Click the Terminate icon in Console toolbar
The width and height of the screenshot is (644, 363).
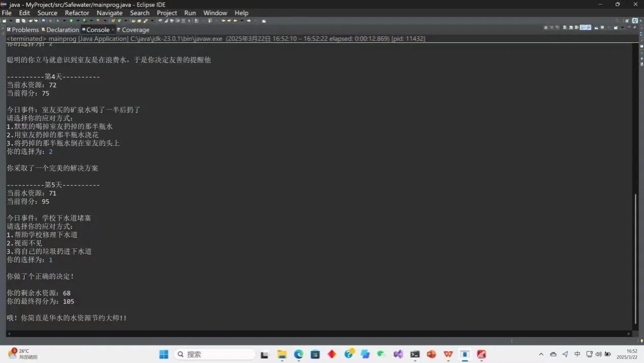click(x=546, y=28)
